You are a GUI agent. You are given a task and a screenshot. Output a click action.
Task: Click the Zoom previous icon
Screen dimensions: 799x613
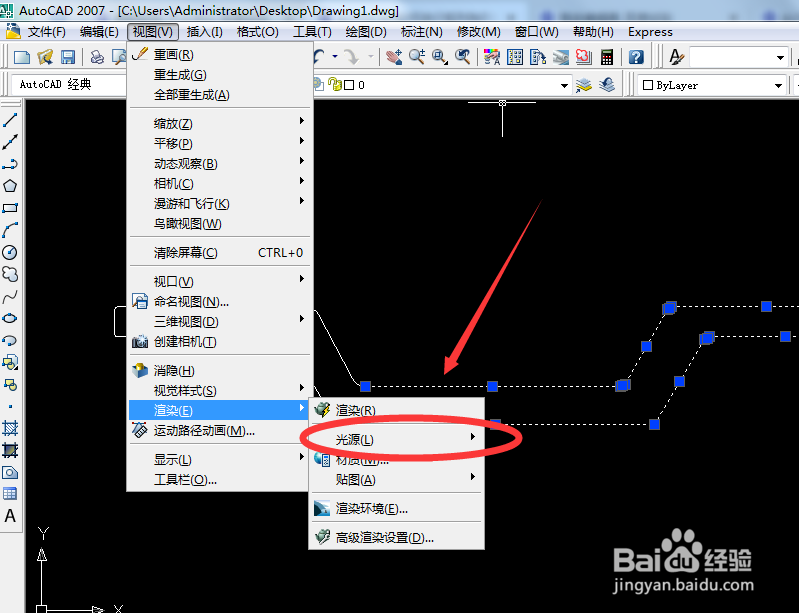pyautogui.click(x=463, y=57)
